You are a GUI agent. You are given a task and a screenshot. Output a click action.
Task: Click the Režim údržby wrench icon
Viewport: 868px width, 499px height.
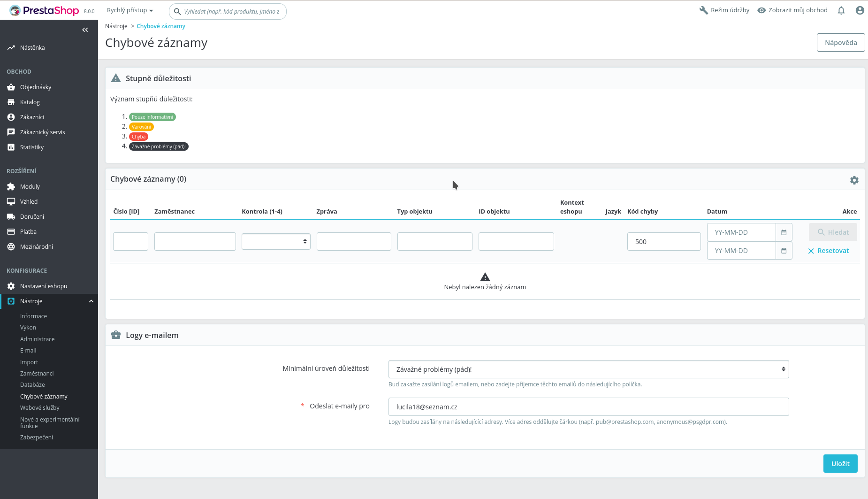tap(704, 10)
